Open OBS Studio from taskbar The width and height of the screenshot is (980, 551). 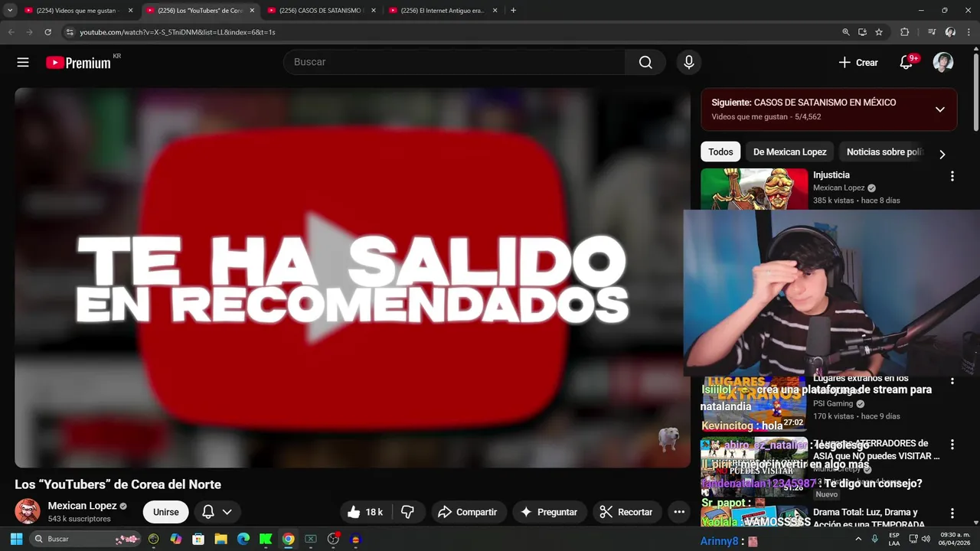pyautogui.click(x=333, y=539)
